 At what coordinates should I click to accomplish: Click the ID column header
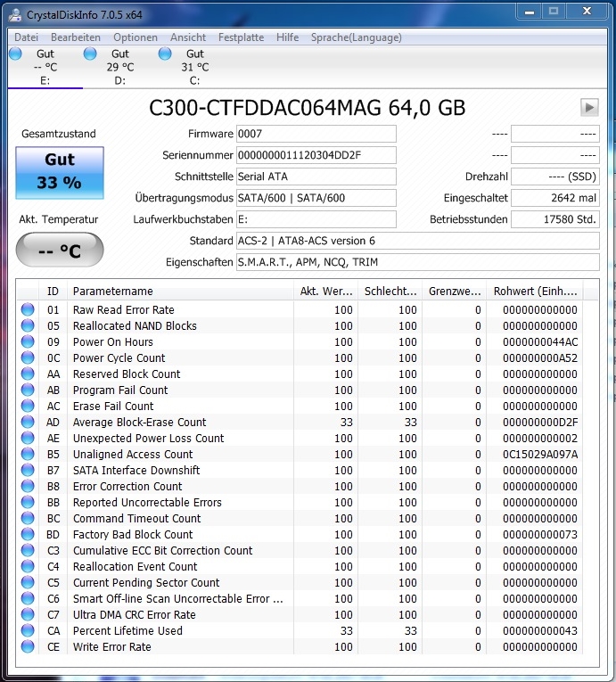(53, 291)
